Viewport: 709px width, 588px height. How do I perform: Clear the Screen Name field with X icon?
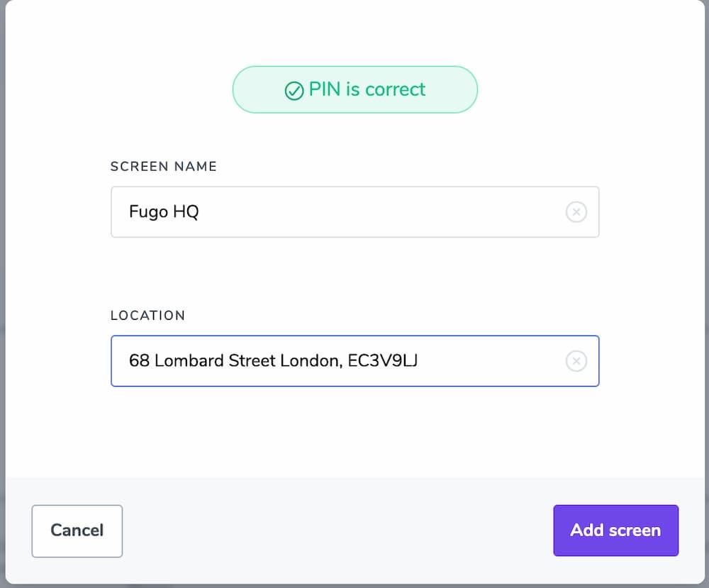point(576,212)
